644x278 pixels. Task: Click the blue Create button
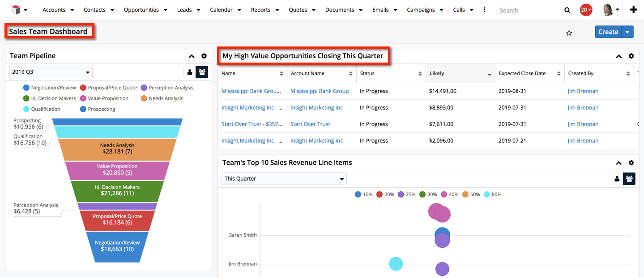click(608, 32)
